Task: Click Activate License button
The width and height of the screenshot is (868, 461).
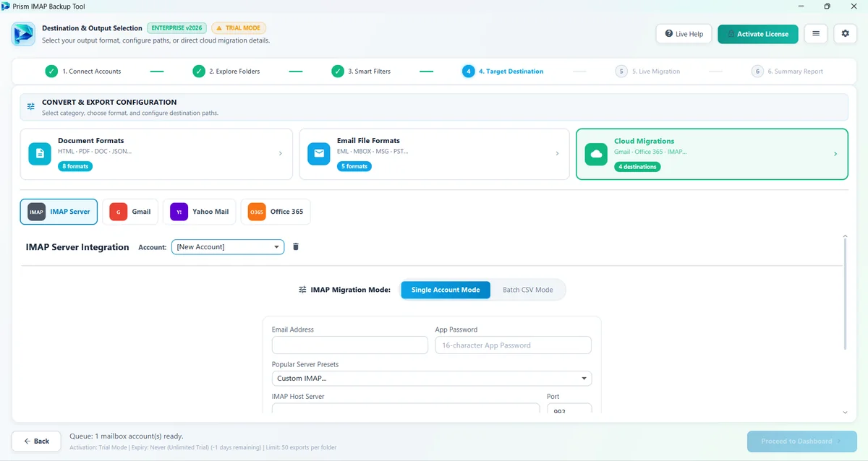Action: (758, 34)
